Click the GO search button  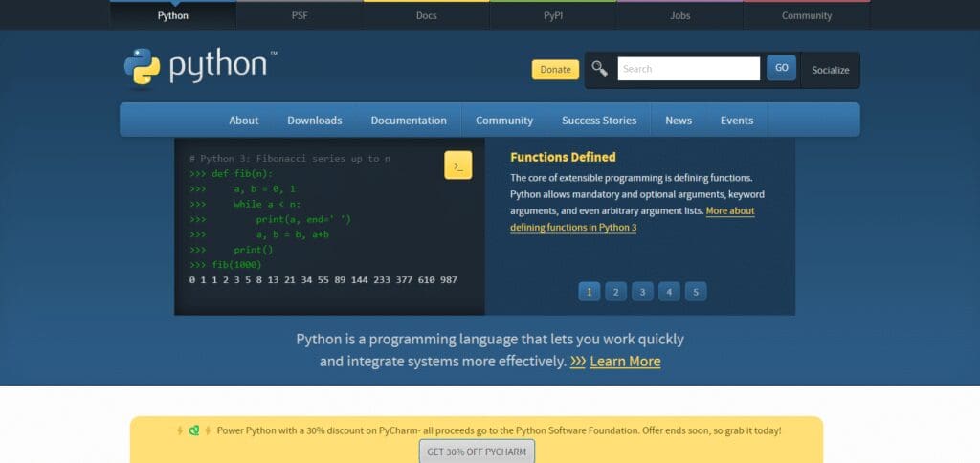coord(781,68)
